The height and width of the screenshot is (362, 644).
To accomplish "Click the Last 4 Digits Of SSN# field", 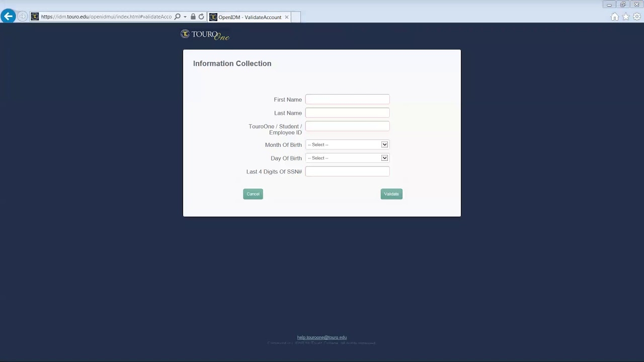I will tap(347, 172).
